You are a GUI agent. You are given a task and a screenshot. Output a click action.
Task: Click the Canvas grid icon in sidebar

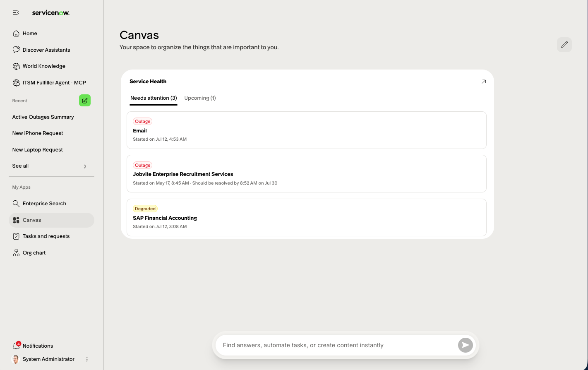[x=16, y=220]
